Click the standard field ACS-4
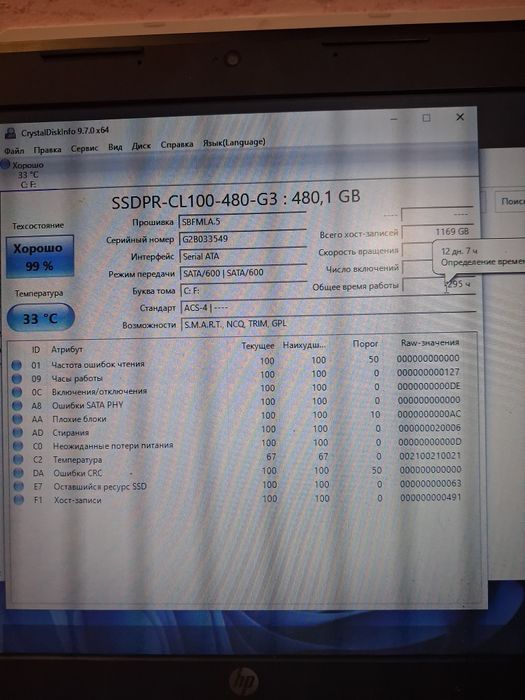Screen dimensions: 525x700 pos(328,308)
